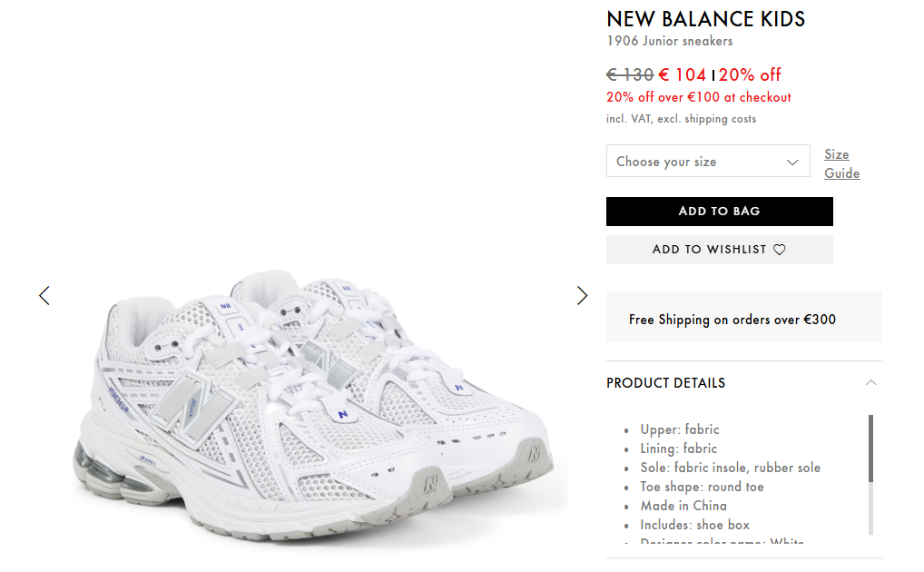924x572 pixels.
Task: Click the Upper: fabric detail line
Action: pyautogui.click(x=680, y=429)
